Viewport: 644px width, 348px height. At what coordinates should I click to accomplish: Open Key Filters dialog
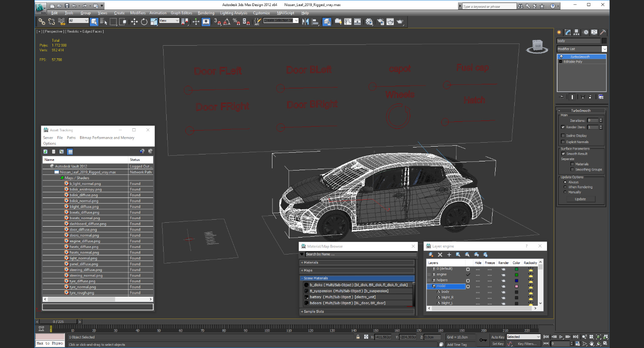527,344
